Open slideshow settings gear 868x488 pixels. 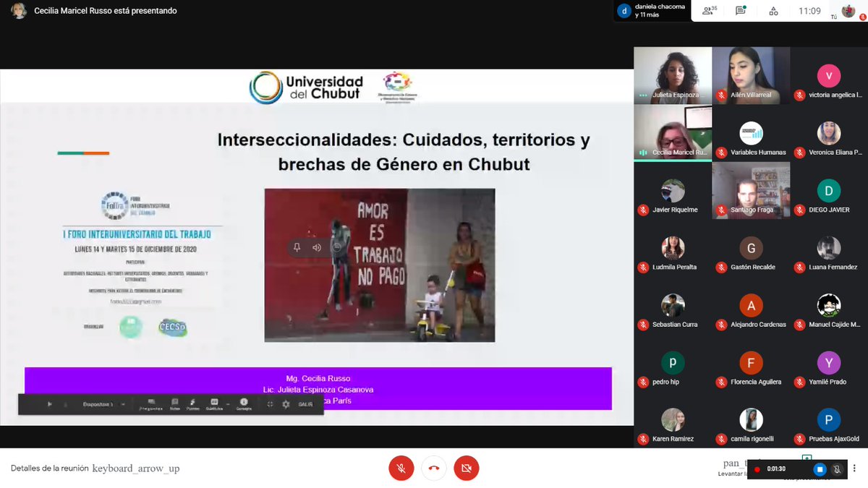pyautogui.click(x=286, y=404)
